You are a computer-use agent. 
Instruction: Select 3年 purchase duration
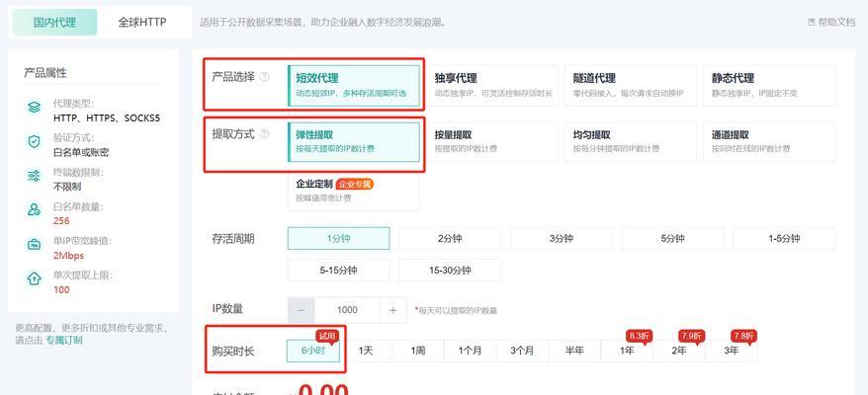tap(732, 351)
